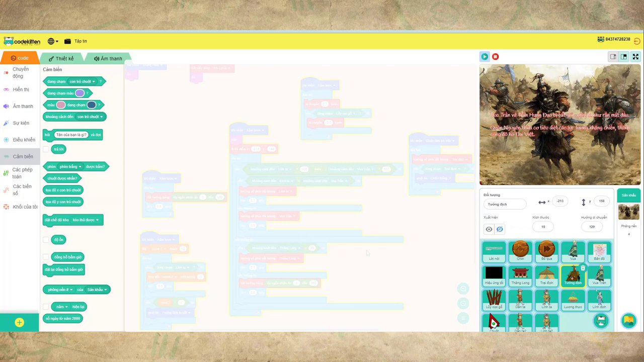Switch to the Thiết kế tab
Image resolution: width=644 pixels, height=362 pixels.
pyautogui.click(x=61, y=59)
